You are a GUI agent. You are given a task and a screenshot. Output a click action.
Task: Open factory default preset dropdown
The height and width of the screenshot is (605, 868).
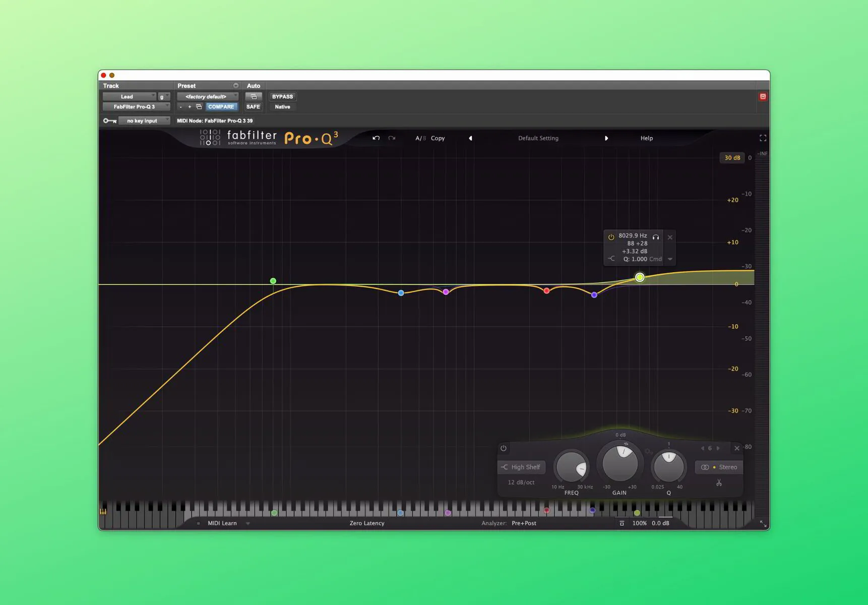[208, 96]
